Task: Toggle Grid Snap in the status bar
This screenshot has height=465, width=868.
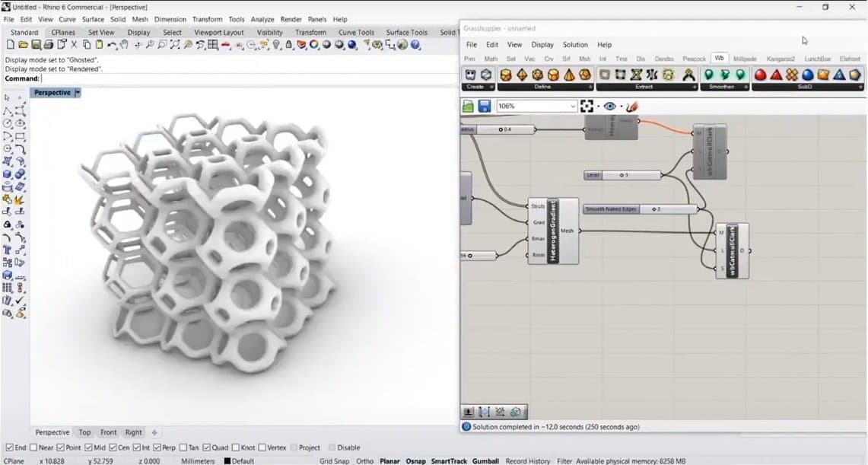Action: pos(334,461)
